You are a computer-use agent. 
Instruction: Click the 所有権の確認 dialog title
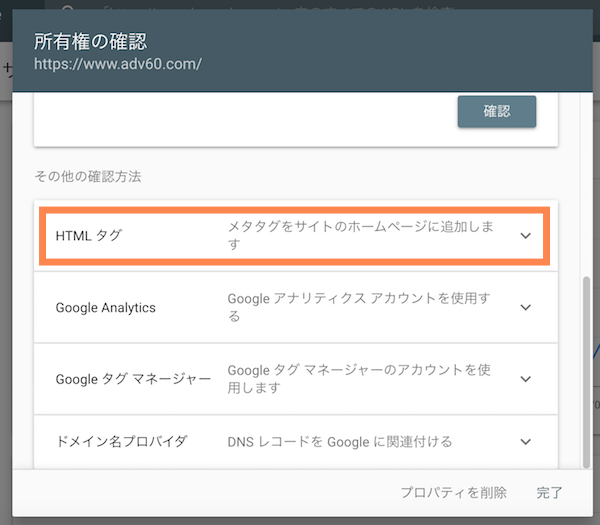pyautogui.click(x=90, y=41)
